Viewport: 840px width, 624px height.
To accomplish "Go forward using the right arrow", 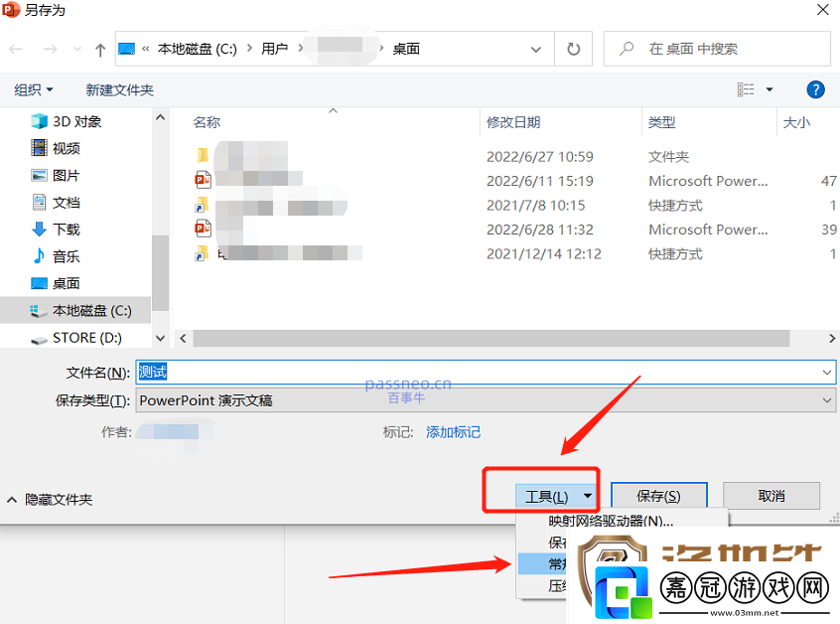I will (51, 50).
